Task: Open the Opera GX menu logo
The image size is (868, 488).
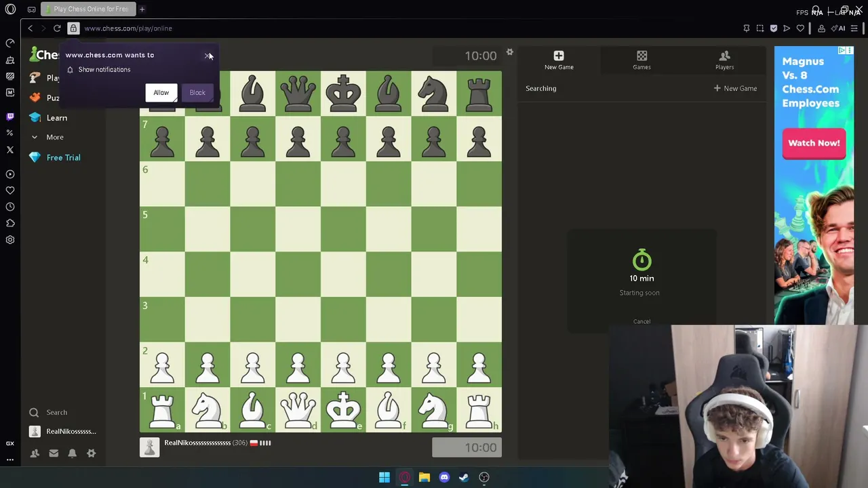Action: (10, 9)
